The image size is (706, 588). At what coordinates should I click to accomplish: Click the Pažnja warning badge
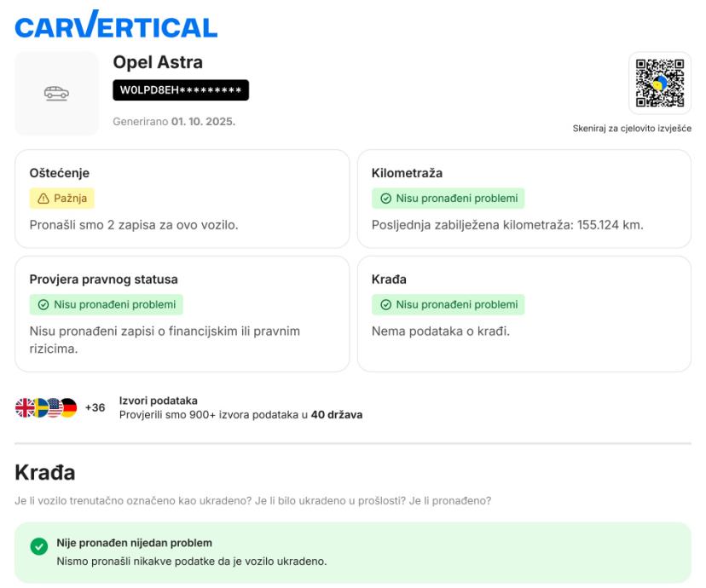point(62,199)
